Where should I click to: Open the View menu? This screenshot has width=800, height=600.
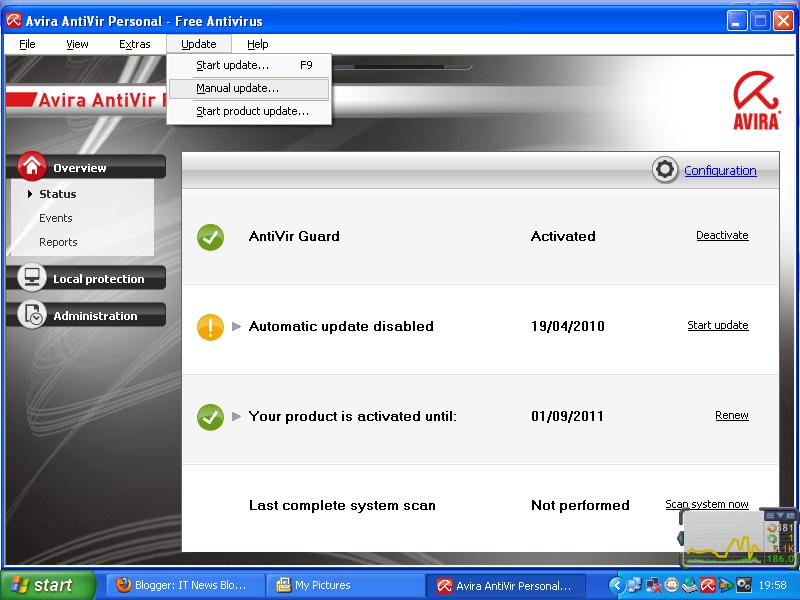click(77, 44)
